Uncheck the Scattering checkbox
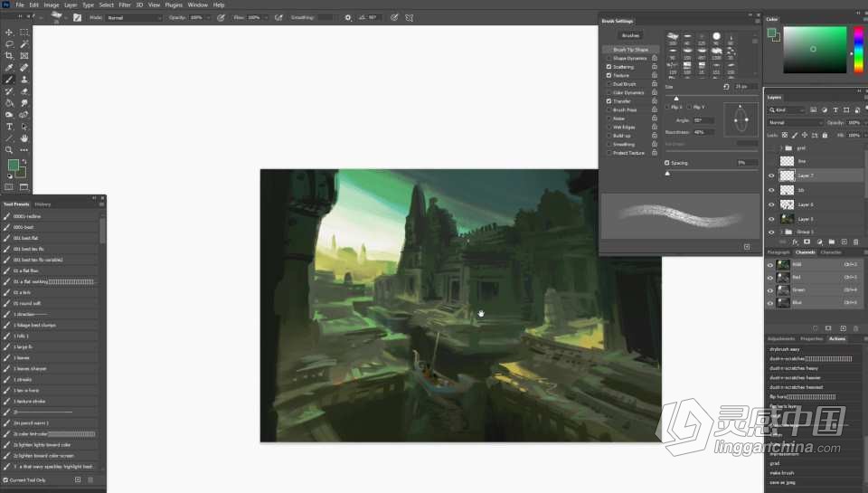This screenshot has height=493, width=868. point(609,66)
